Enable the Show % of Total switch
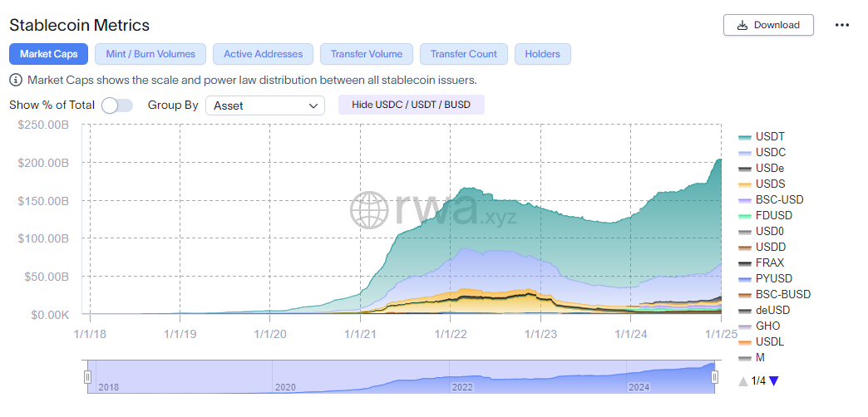 [x=117, y=105]
